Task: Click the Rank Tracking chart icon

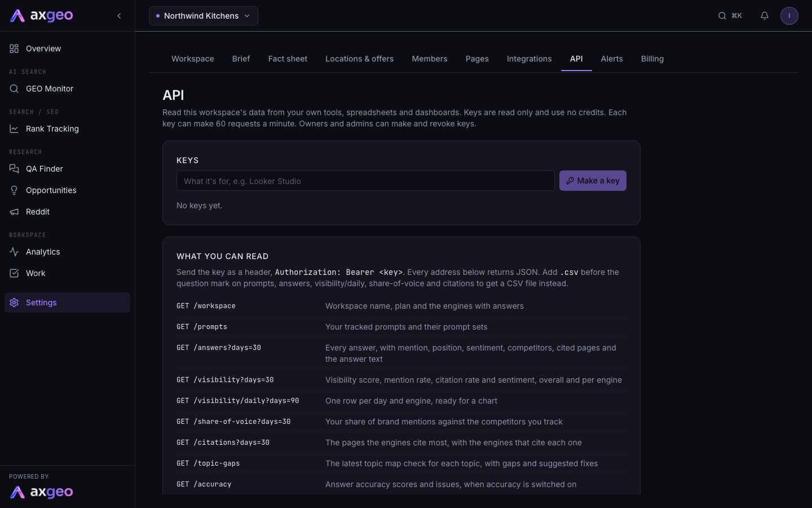Action: (x=14, y=129)
